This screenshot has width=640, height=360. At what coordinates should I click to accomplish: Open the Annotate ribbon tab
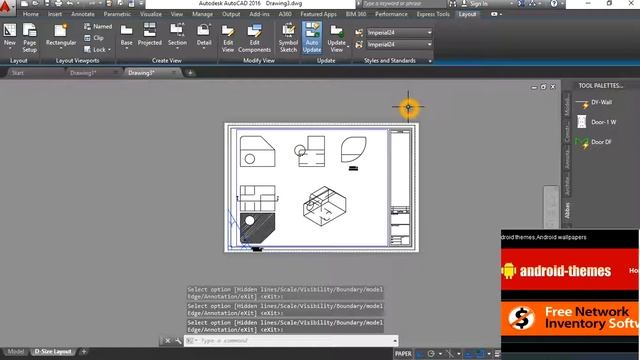[82, 14]
